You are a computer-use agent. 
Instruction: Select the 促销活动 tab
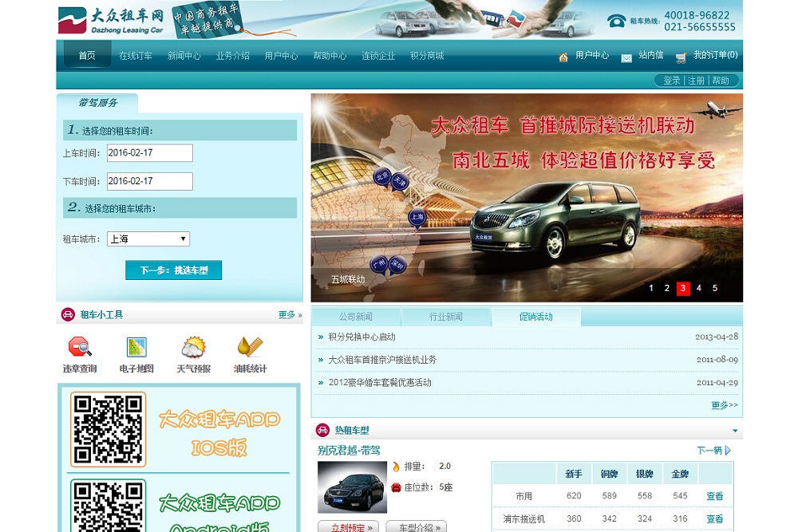coord(536,317)
